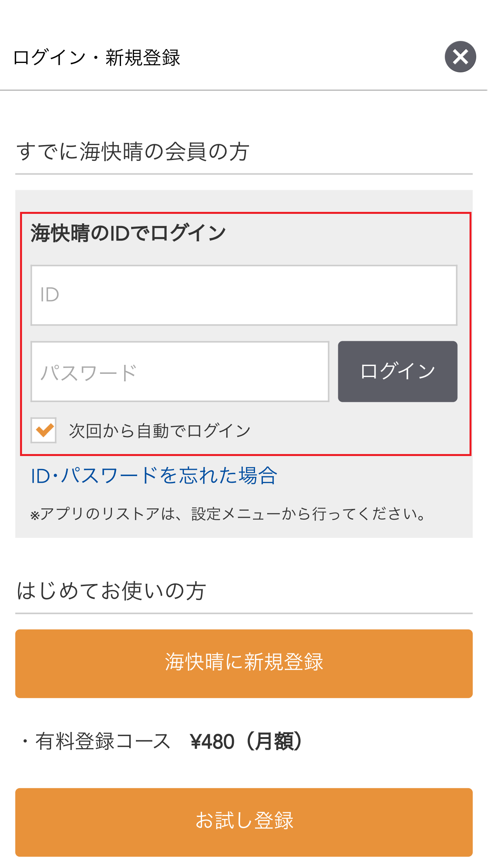Focus the ID input field
The width and height of the screenshot is (488, 868).
pyautogui.click(x=244, y=295)
